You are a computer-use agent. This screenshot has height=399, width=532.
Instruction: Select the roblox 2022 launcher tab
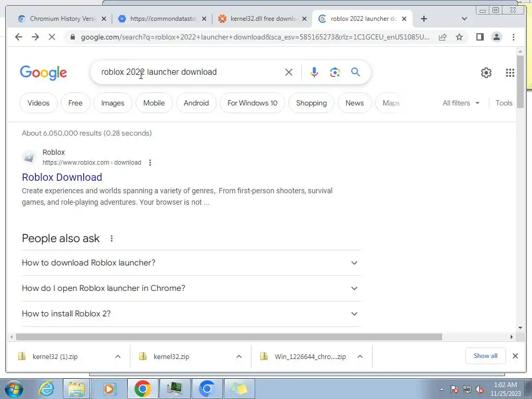point(362,19)
